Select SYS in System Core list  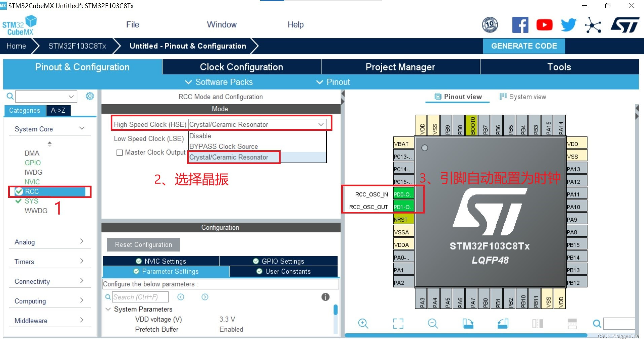tap(31, 201)
